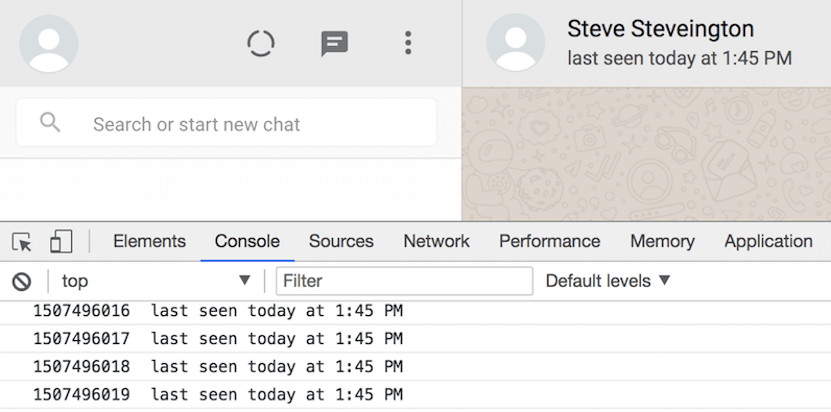Select the Console tab
831x412 pixels.
247,241
